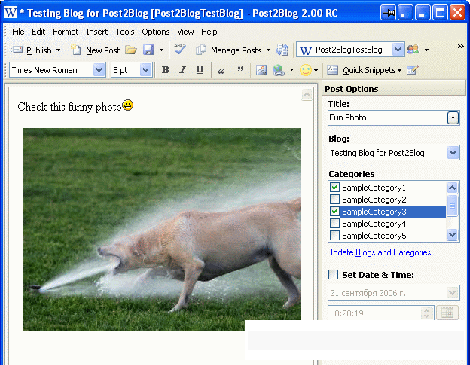Toggle italic formatting
Image resolution: width=470 pixels, height=365 pixels.
[182, 70]
